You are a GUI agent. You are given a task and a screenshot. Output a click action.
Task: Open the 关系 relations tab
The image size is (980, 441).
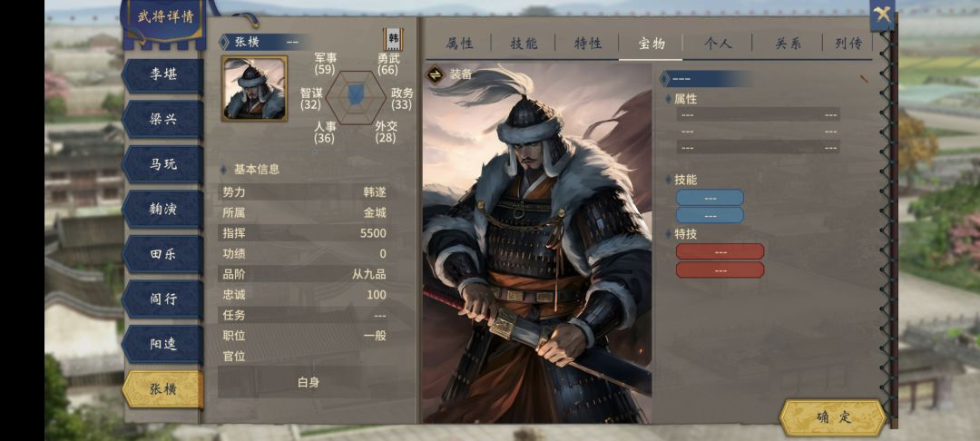(x=789, y=43)
